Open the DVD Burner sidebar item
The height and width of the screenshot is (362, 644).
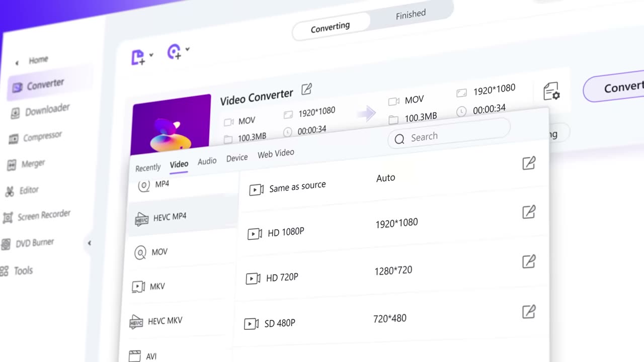(28, 244)
